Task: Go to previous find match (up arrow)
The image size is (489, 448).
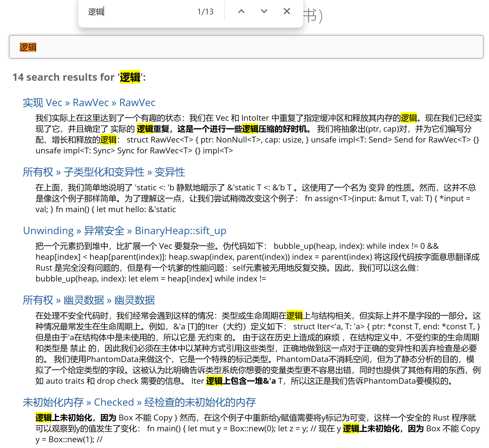Action: tap(241, 11)
